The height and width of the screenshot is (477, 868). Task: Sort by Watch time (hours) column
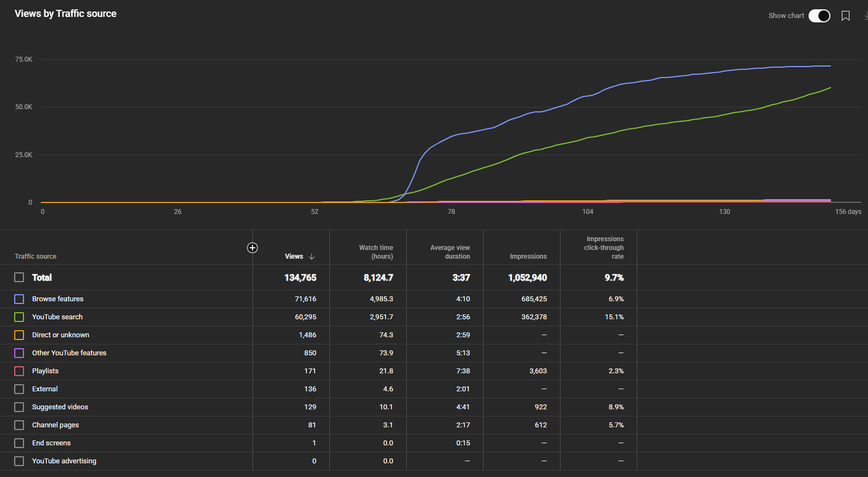pyautogui.click(x=376, y=252)
